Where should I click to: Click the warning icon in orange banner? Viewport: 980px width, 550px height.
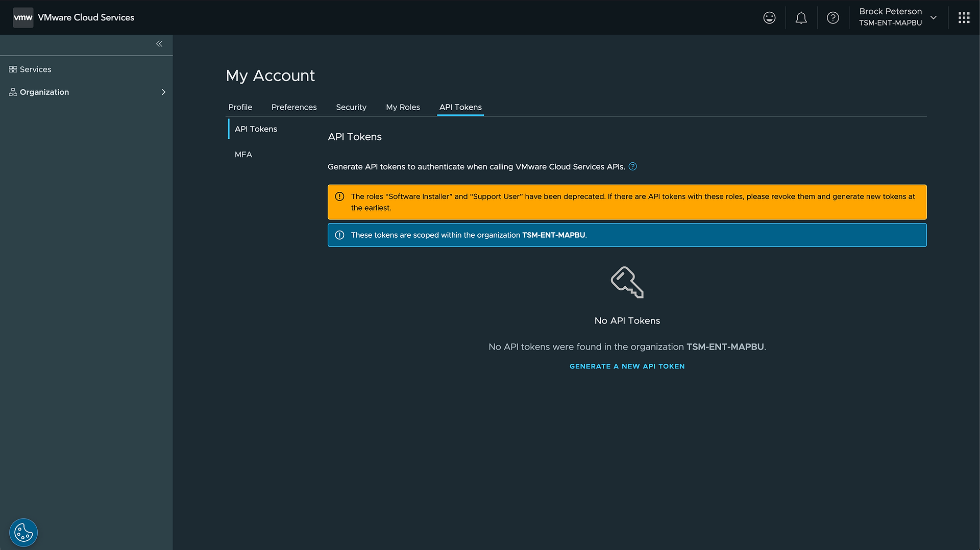pyautogui.click(x=339, y=196)
